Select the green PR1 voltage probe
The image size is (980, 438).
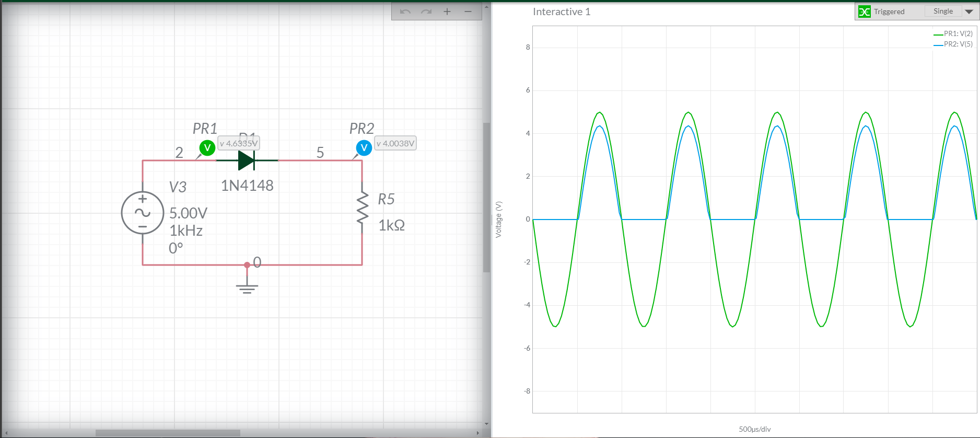tap(207, 148)
